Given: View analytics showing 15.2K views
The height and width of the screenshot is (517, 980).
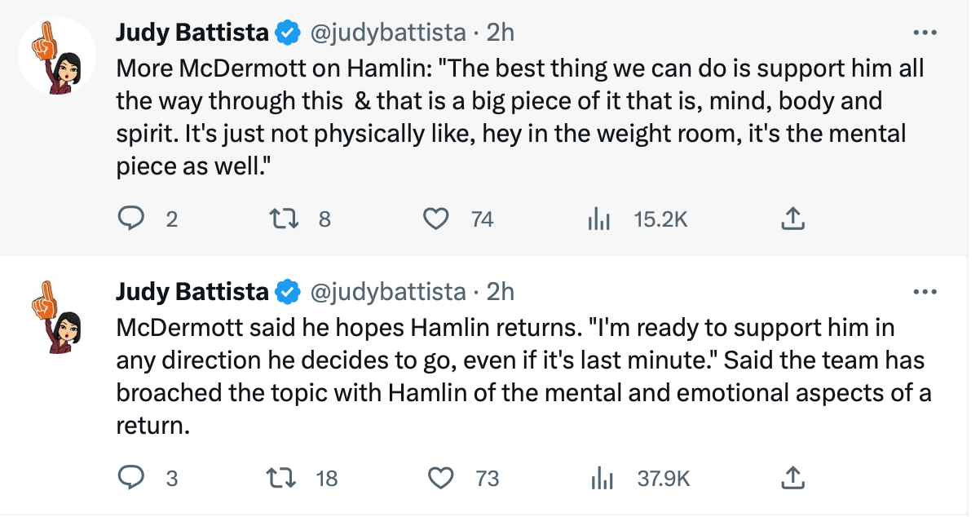Looking at the screenshot, I should point(599,219).
